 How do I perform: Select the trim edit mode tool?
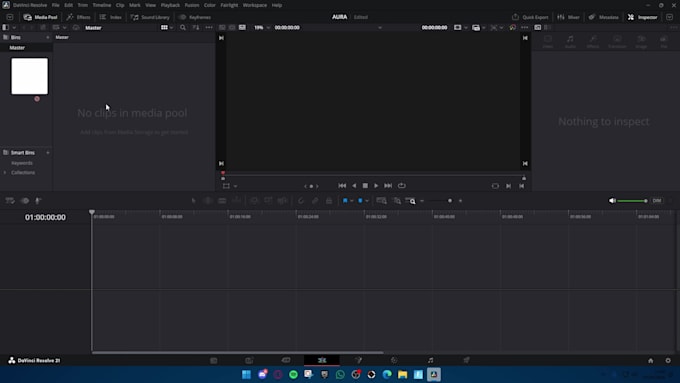[208, 200]
